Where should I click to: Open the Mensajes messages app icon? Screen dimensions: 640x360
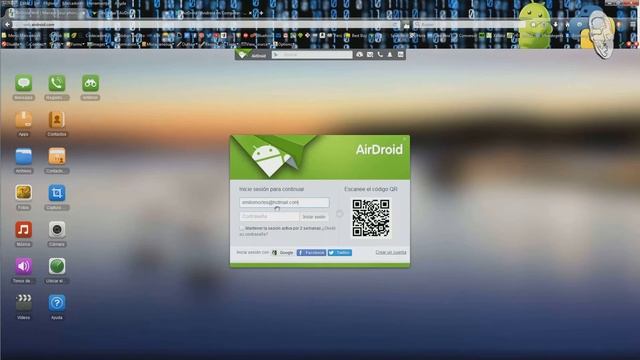click(x=24, y=83)
